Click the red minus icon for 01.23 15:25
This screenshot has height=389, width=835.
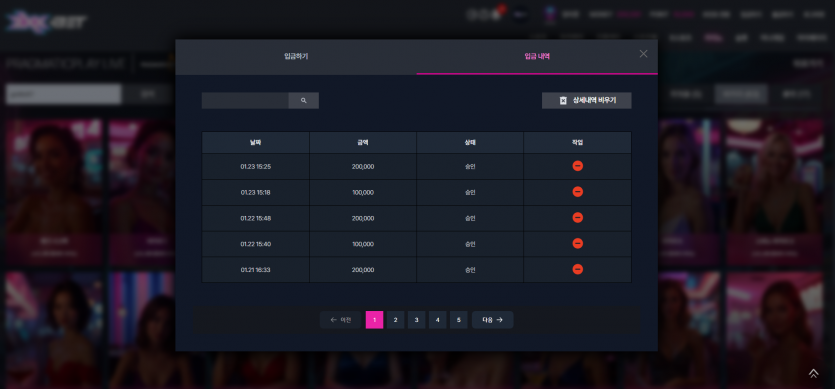pos(577,166)
